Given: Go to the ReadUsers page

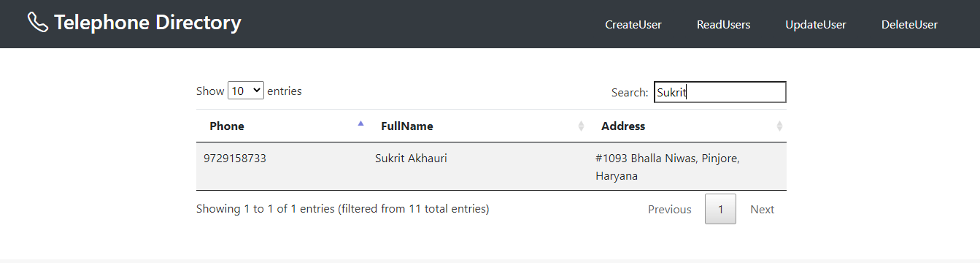Looking at the screenshot, I should pyautogui.click(x=723, y=24).
